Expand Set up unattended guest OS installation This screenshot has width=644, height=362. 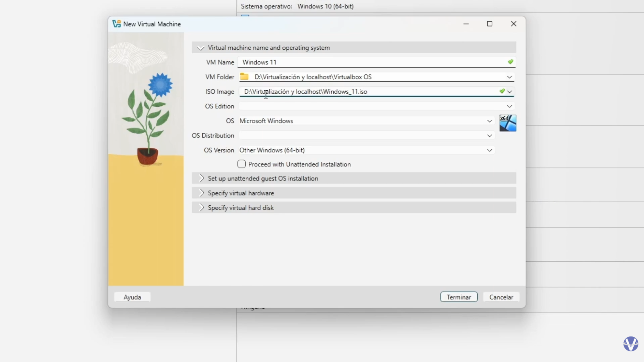click(201, 178)
